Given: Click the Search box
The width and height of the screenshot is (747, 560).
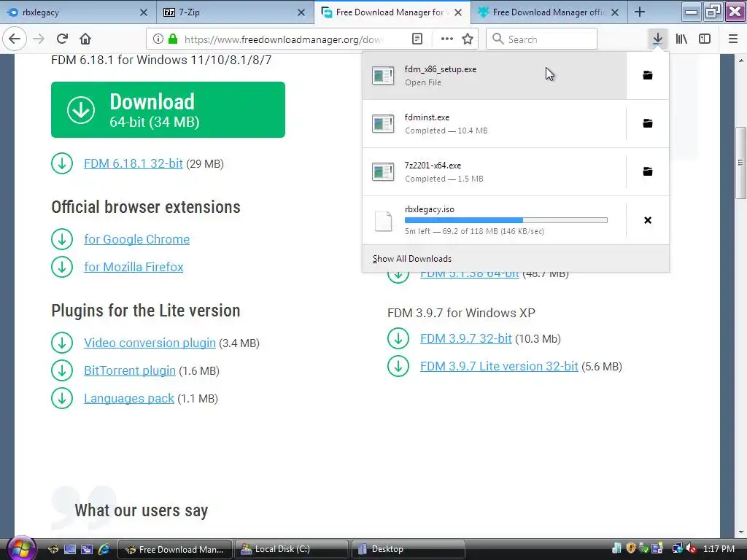Looking at the screenshot, I should (542, 39).
